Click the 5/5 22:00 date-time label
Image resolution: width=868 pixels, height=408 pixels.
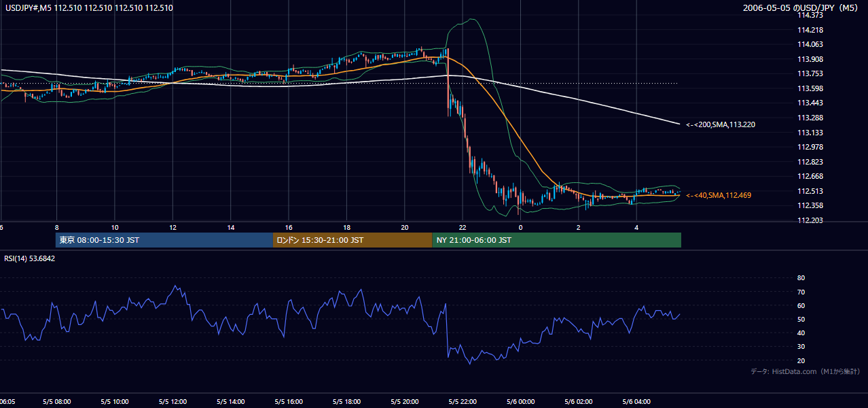(463, 402)
